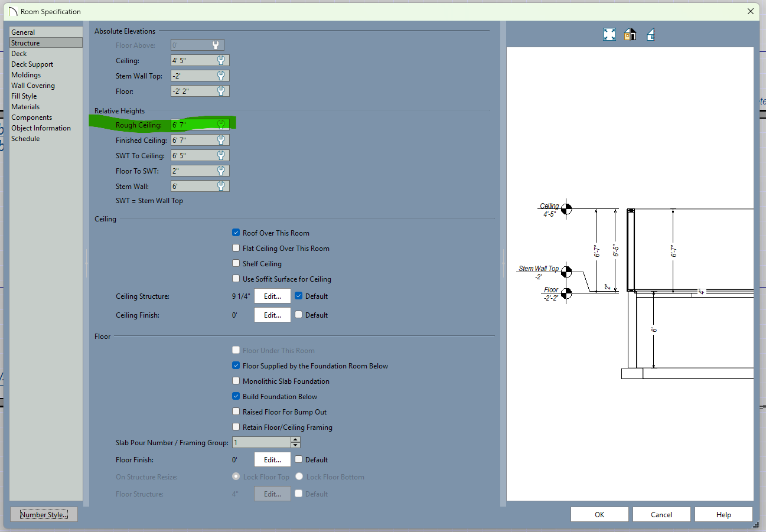Click wrench icon in Floor To SWT field

tap(221, 171)
